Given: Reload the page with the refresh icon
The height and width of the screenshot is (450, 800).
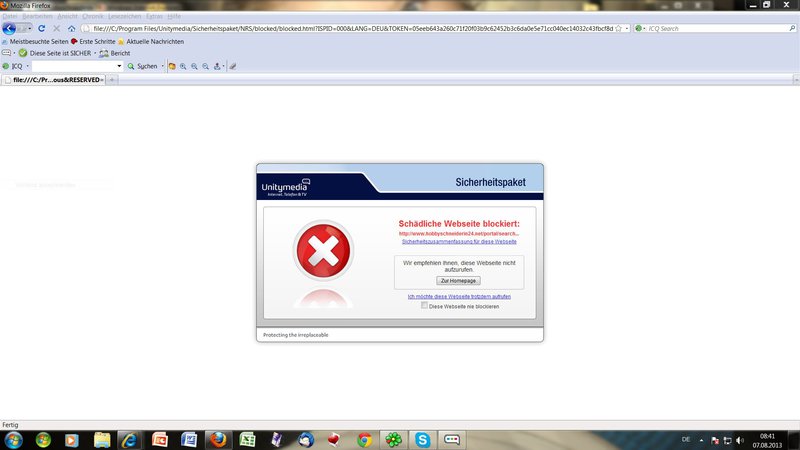Looking at the screenshot, I should pos(42,29).
